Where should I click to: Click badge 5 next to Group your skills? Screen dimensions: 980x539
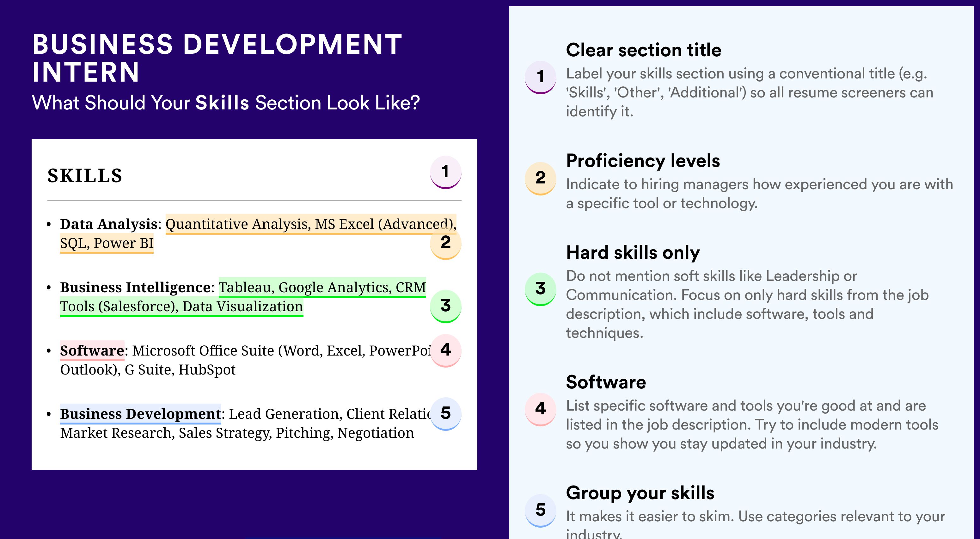coord(541,511)
